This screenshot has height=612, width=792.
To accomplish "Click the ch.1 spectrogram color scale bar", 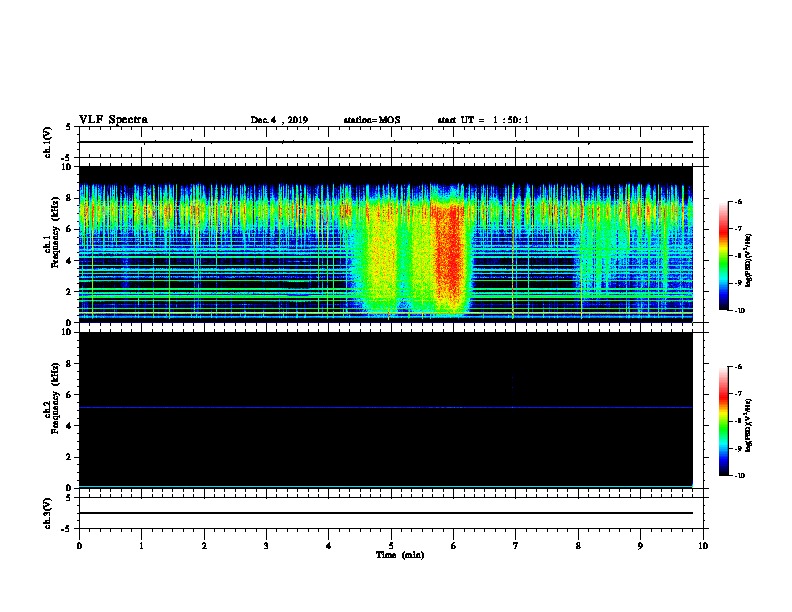I will (x=724, y=256).
